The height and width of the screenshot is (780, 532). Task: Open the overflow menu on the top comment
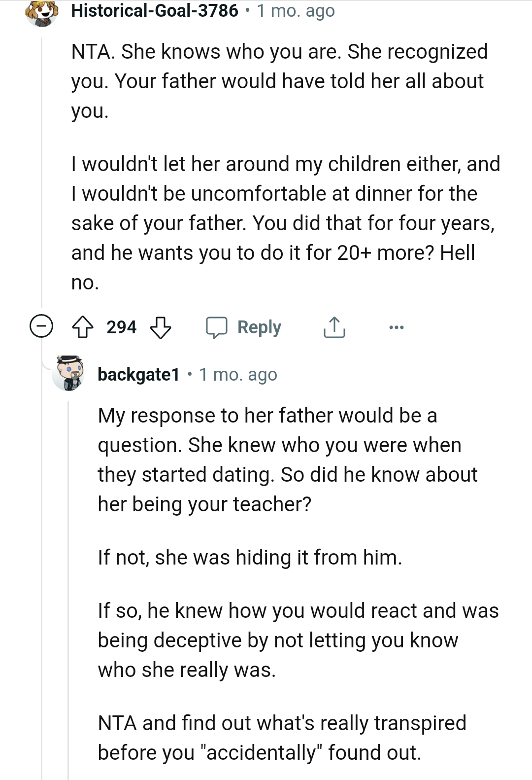pos(397,326)
